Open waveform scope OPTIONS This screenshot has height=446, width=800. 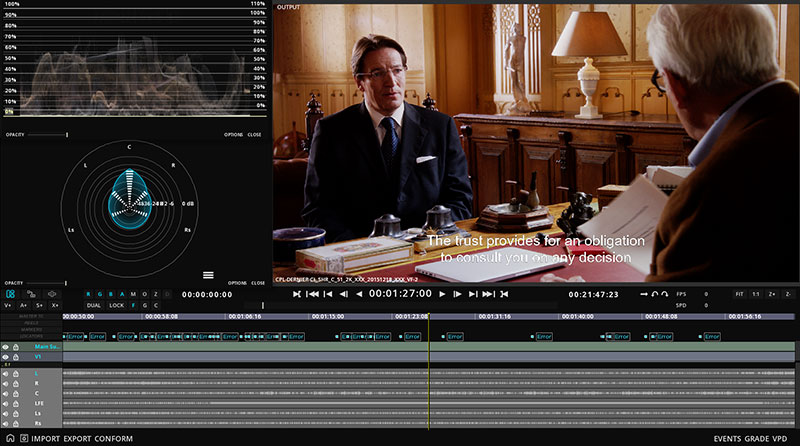(x=233, y=134)
